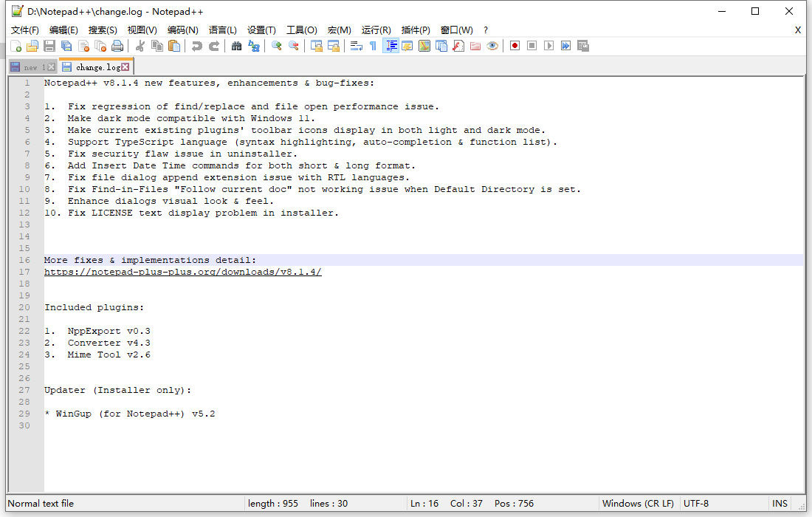The image size is (812, 517).
Task: Zoom in with magnifier plus icon
Action: tap(277, 46)
